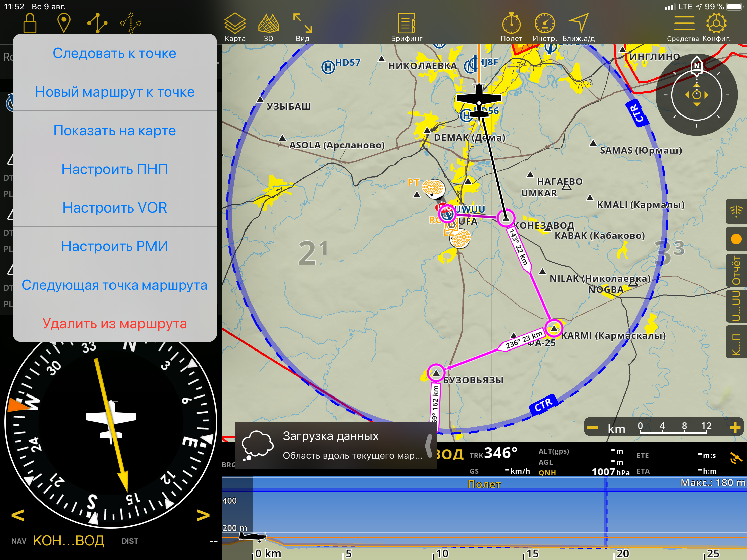Image resolution: width=747 pixels, height=560 pixels.
Task: Tap the KARMI waypoint on the route
Action: 554,328
